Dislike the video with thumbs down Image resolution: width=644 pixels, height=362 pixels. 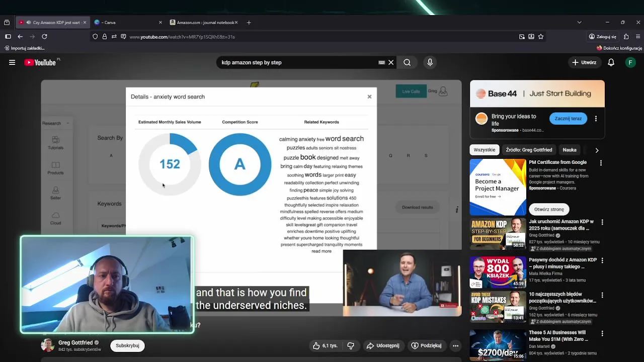pyautogui.click(x=351, y=345)
